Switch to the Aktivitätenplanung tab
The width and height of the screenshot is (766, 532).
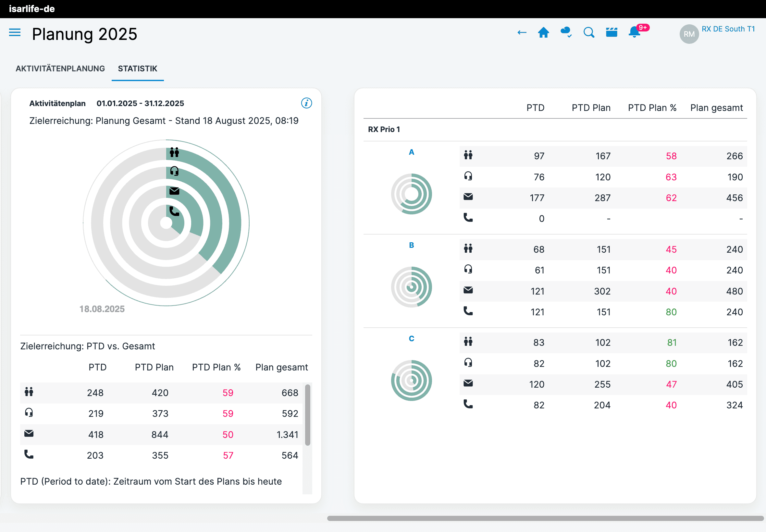60,69
